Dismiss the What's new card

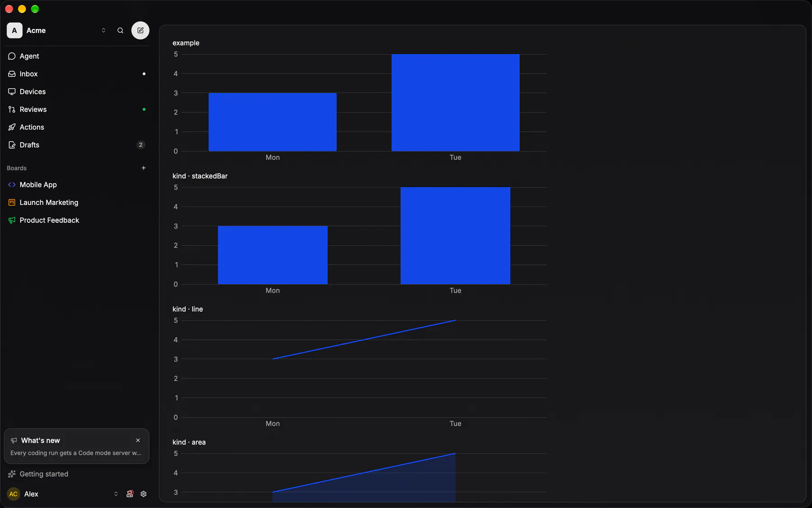click(x=138, y=440)
